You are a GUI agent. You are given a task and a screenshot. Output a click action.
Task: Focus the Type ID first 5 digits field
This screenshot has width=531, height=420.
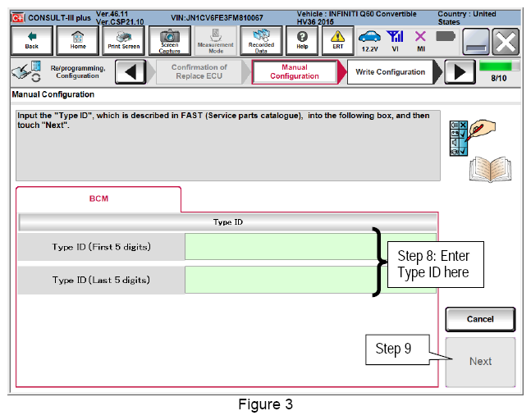(310, 247)
